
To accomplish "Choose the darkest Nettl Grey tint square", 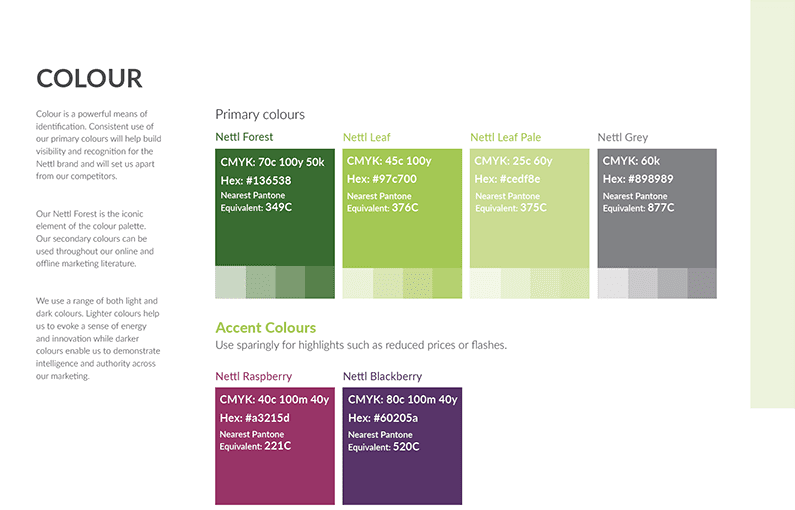I will (702, 283).
